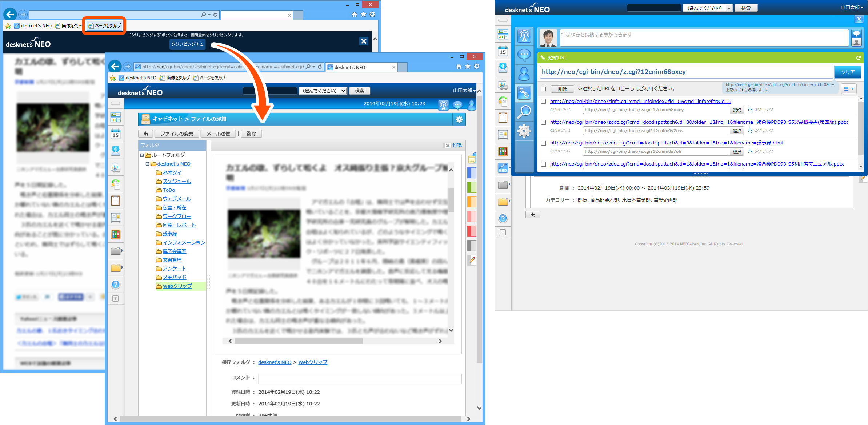Click the 削除 button in cabinet toolbar

[251, 134]
